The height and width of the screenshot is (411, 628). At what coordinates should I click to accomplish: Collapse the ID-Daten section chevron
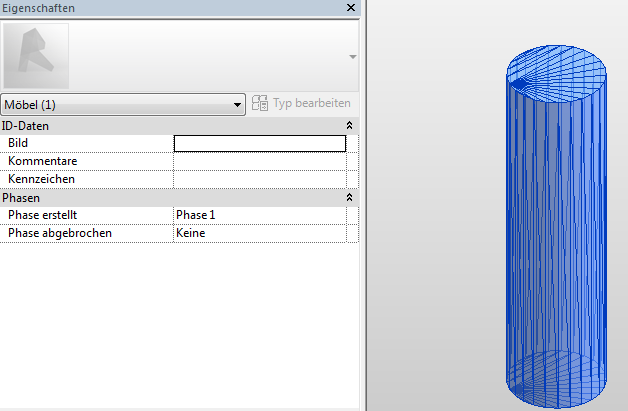349,126
